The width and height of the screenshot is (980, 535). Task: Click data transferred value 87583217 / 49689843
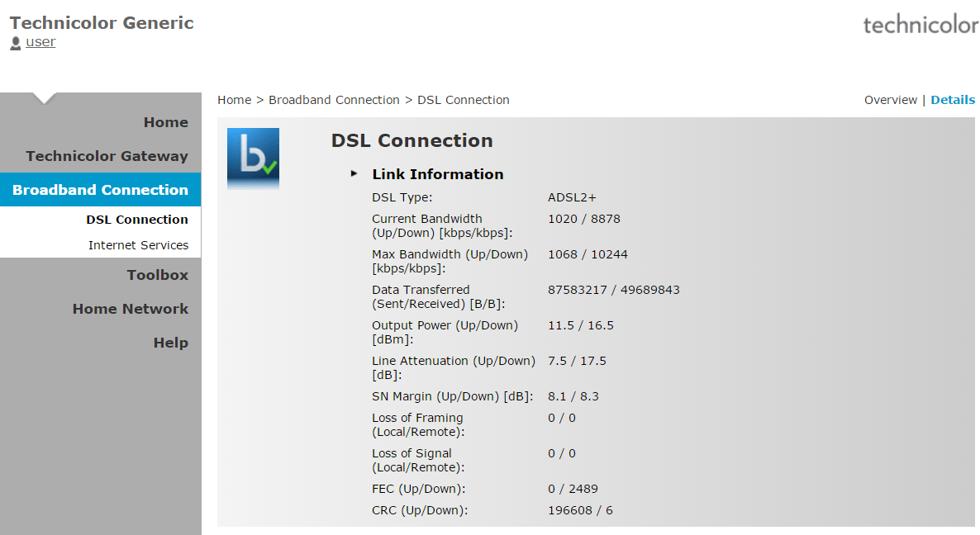point(614,291)
